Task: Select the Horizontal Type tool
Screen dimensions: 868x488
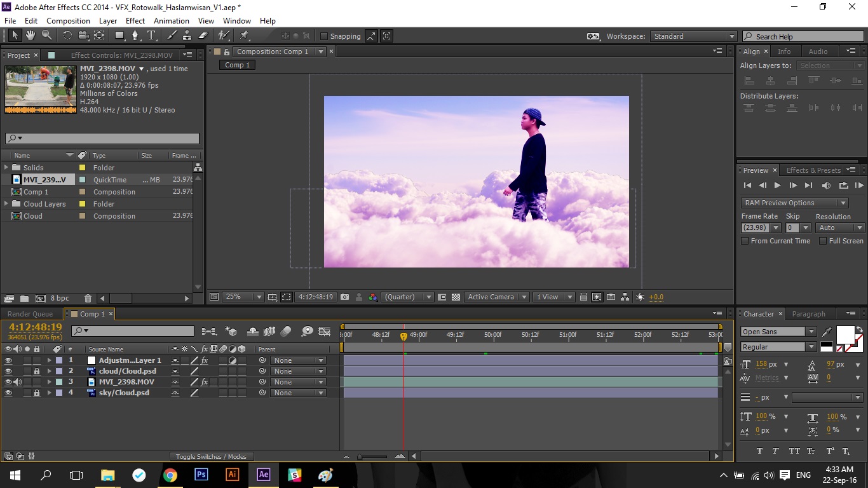Action: (151, 36)
